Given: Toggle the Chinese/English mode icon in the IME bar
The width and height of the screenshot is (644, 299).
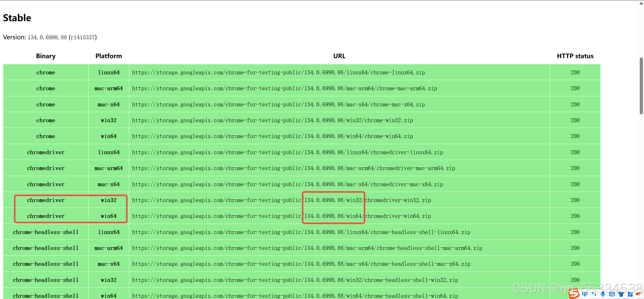Looking at the screenshot, I should click(x=585, y=294).
